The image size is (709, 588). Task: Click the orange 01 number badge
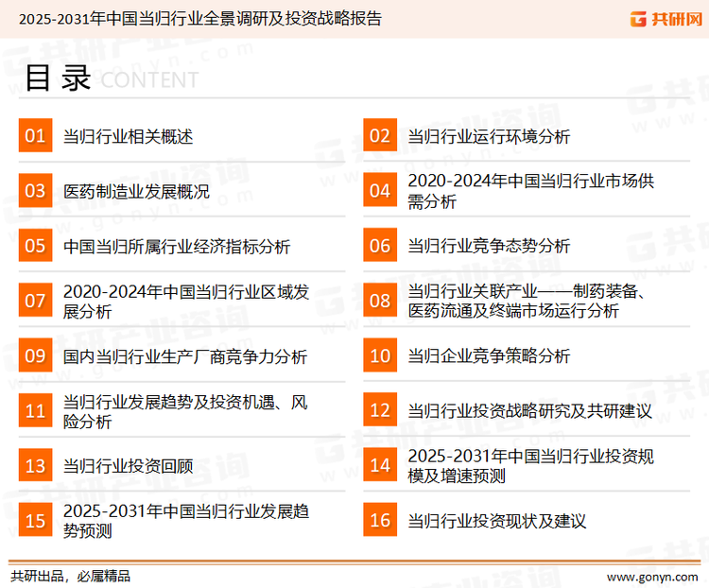coord(35,136)
